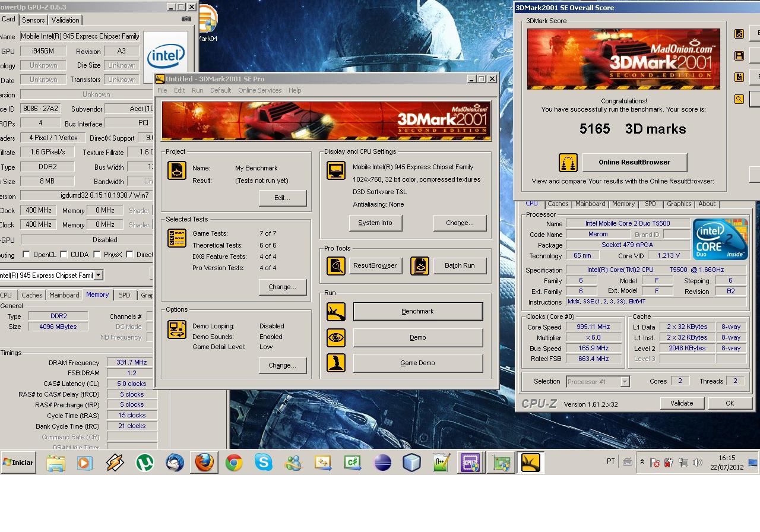Image resolution: width=760 pixels, height=532 pixels.
Task: Click the trees icon beside Online ResultBrowser
Action: (568, 163)
